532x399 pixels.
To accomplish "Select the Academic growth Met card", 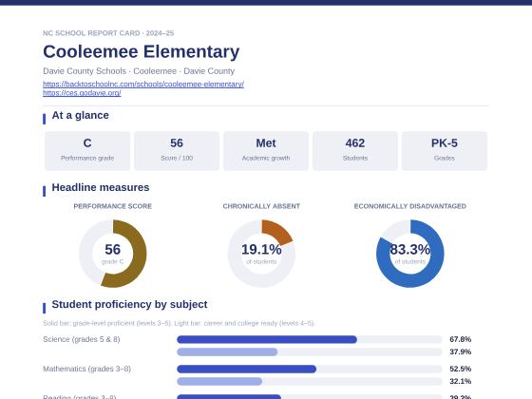I will tap(266, 151).
